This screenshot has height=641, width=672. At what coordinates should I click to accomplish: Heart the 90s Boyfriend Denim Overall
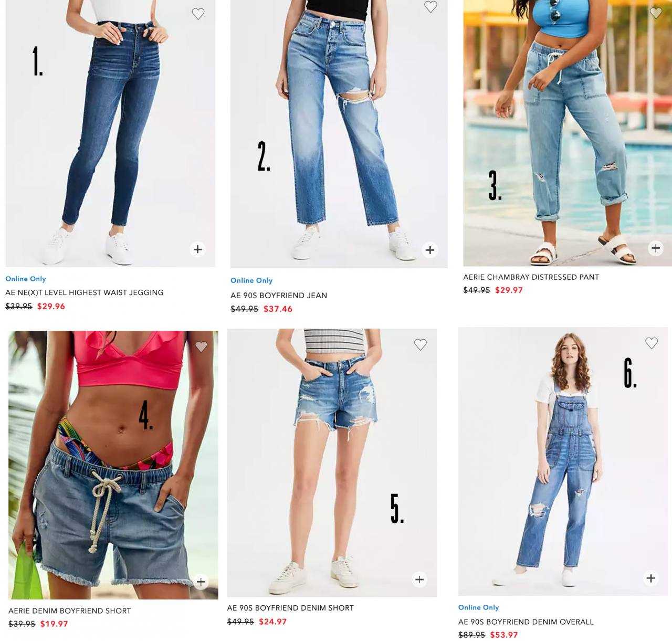652,343
